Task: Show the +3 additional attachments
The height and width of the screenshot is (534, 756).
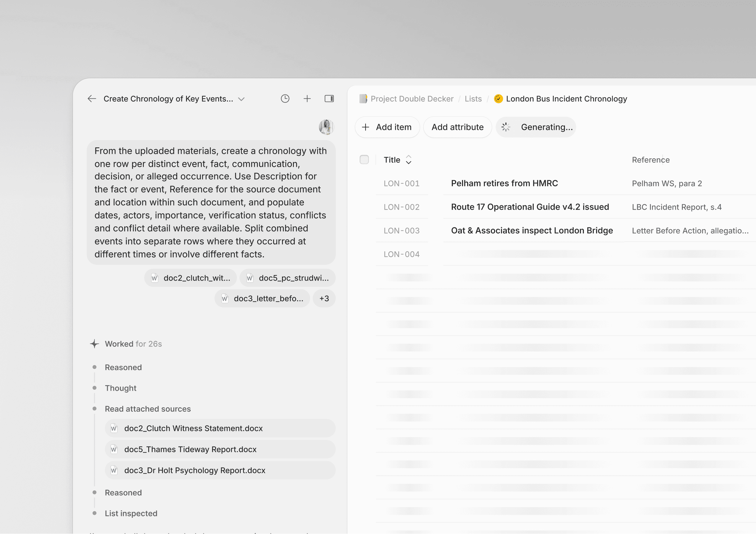Action: pyautogui.click(x=324, y=299)
